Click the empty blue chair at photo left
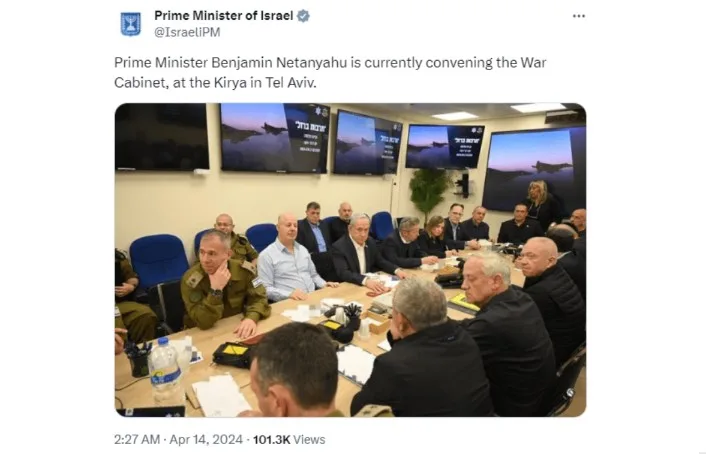706x454 pixels. [159, 261]
